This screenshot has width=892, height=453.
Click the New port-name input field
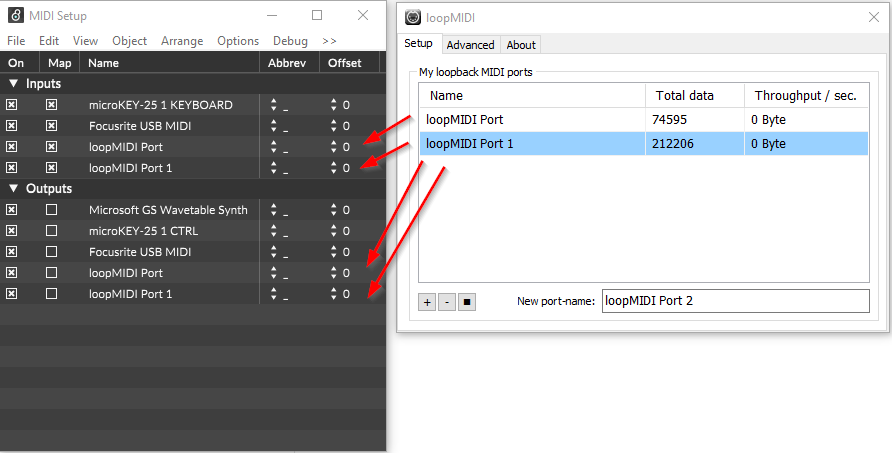click(736, 301)
